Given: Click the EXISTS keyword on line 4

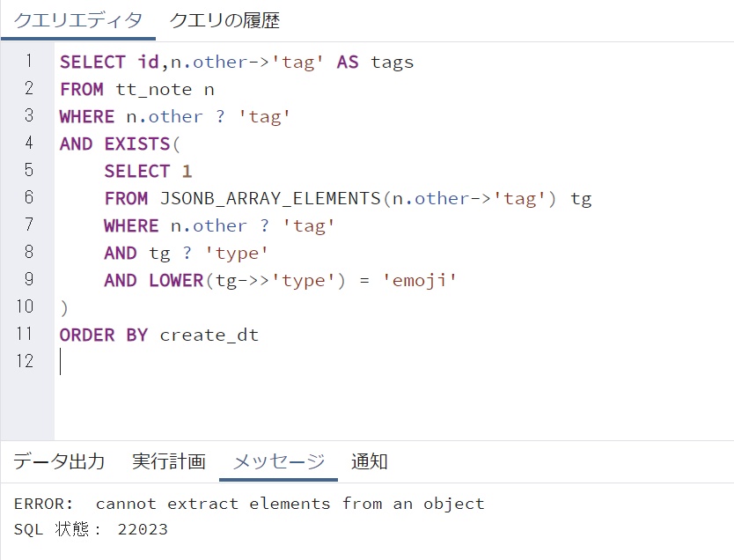Looking at the screenshot, I should click(x=136, y=144).
